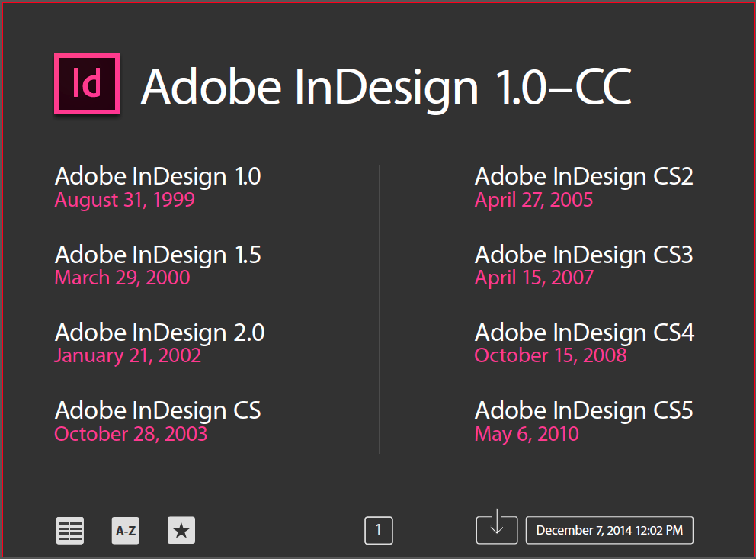Click the May 6, 2010 date
Viewport: 756px width, 559px height.
527,434
